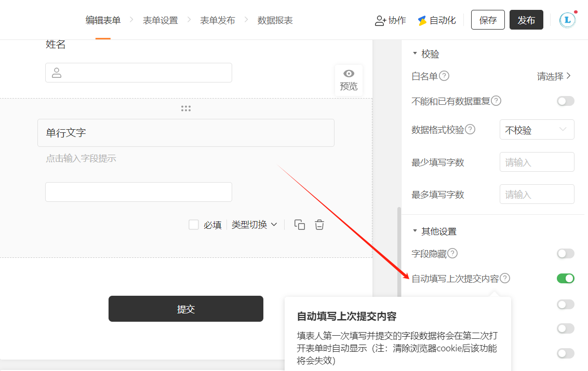Screen dimensions: 588x371
Task: Click the person icon in 姓名 input
Action: coord(57,73)
